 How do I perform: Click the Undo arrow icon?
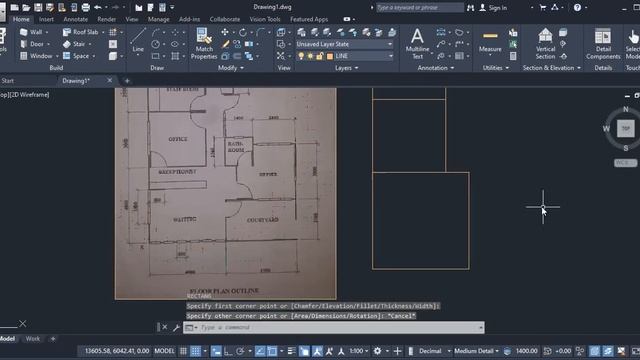click(x=98, y=7)
